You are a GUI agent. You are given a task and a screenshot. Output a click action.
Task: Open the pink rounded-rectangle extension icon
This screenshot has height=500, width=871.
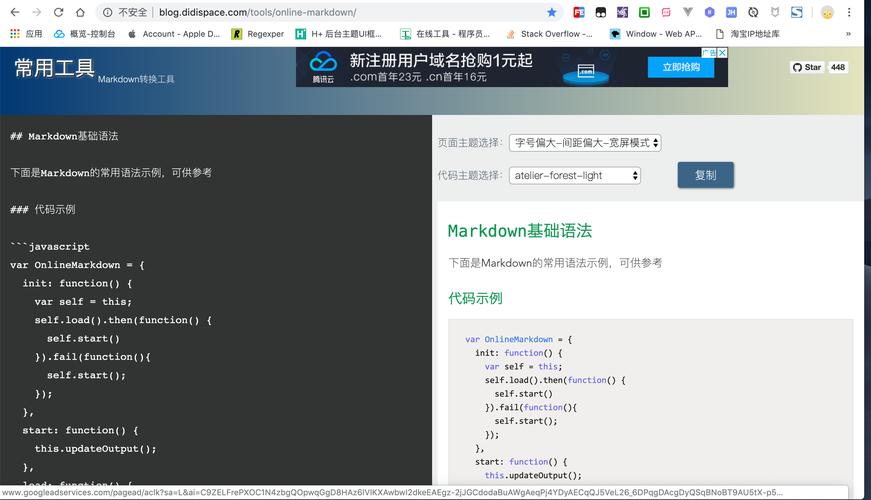(666, 12)
